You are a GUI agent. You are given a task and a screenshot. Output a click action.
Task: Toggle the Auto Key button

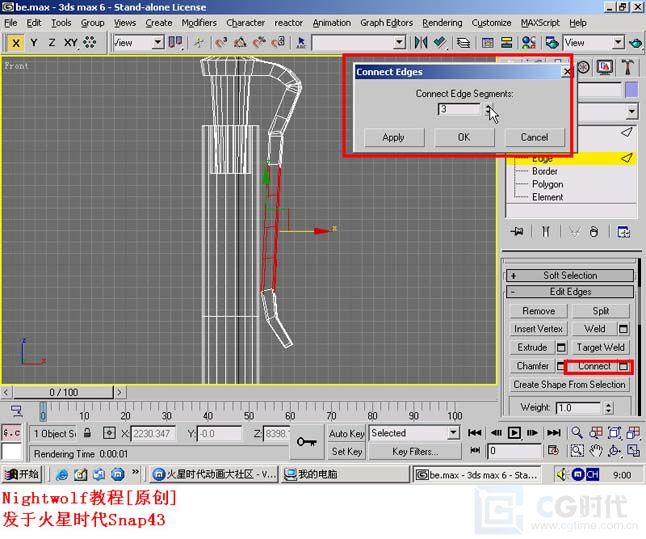coord(346,434)
